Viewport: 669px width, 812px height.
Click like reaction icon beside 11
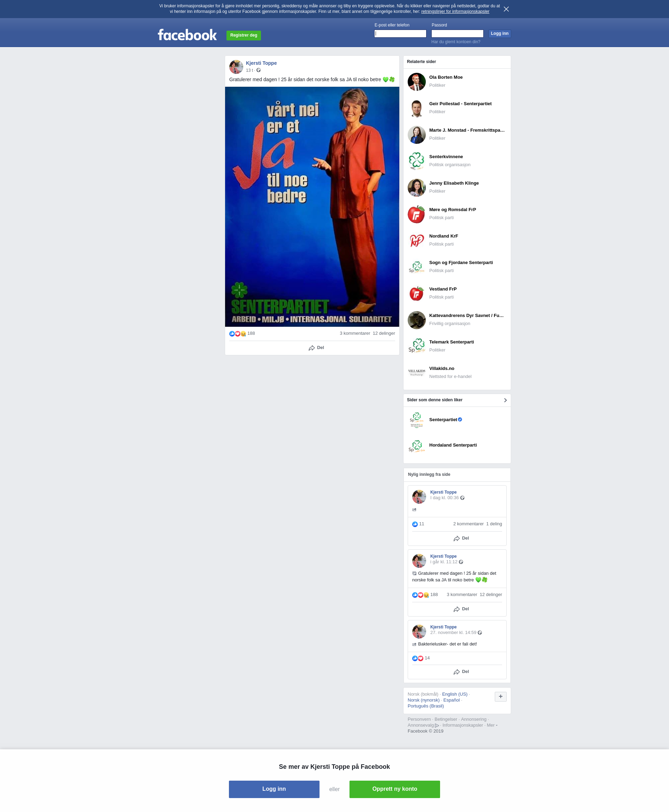coord(415,524)
